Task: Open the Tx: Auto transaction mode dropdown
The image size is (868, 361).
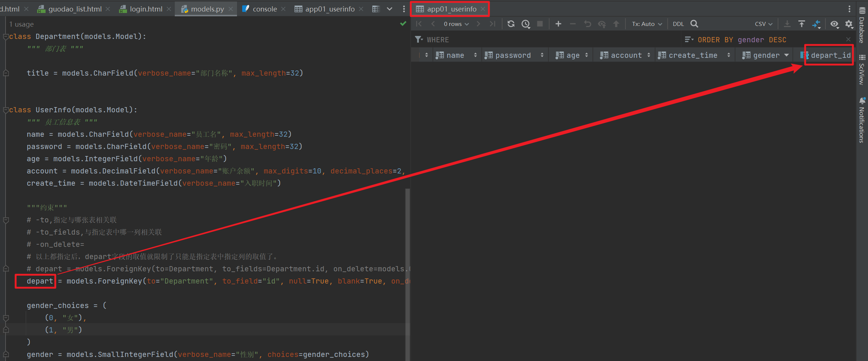Action: [x=647, y=24]
